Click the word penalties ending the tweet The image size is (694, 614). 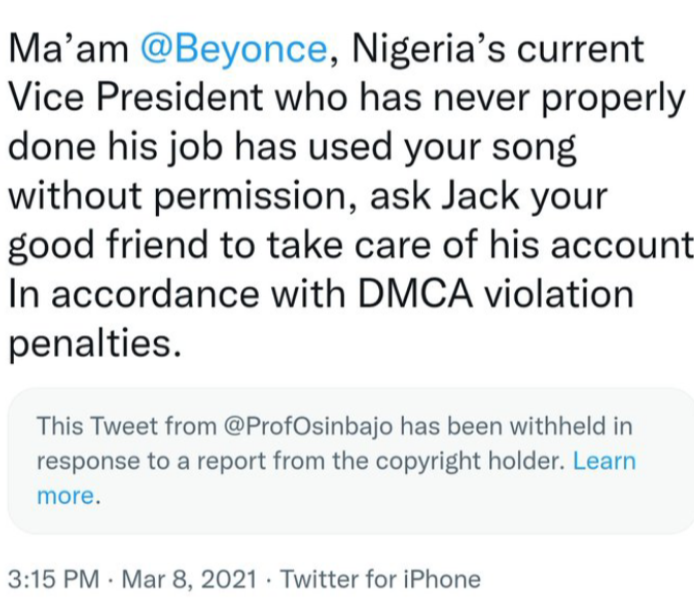[96, 343]
